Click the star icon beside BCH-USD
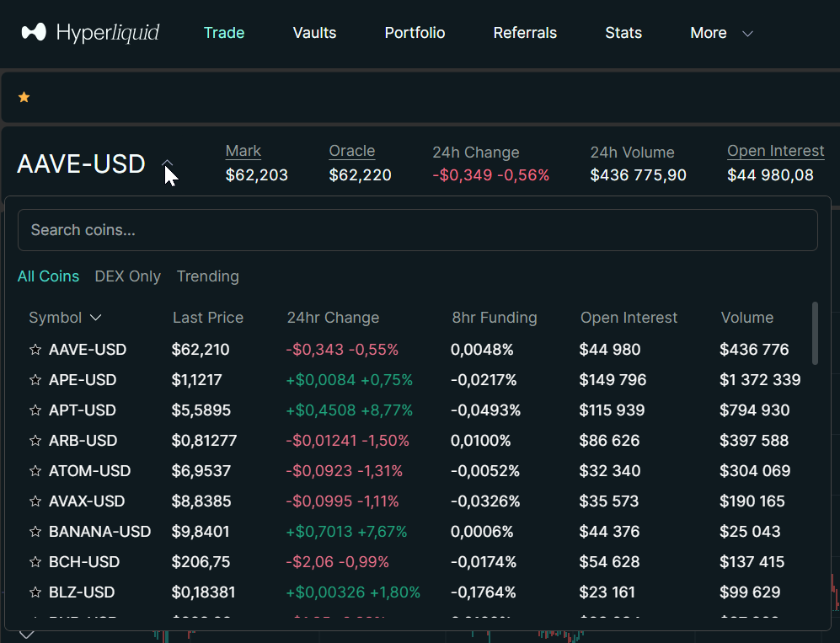Screen dimensions: 840x643 tap(35, 562)
